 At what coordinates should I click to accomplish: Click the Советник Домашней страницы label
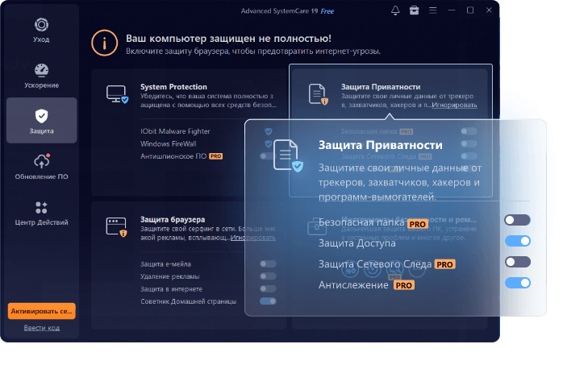(x=188, y=301)
